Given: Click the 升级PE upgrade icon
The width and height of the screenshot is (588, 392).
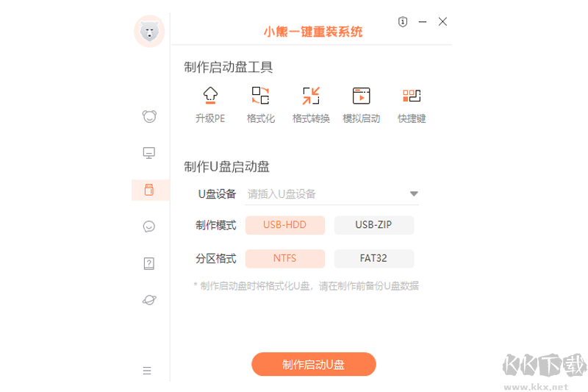Looking at the screenshot, I should pyautogui.click(x=210, y=96).
